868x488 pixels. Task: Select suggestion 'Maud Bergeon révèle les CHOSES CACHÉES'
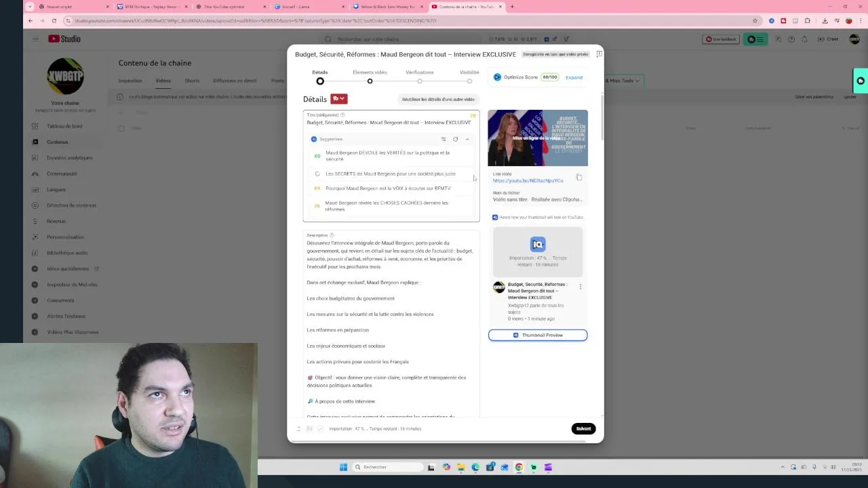(391, 205)
